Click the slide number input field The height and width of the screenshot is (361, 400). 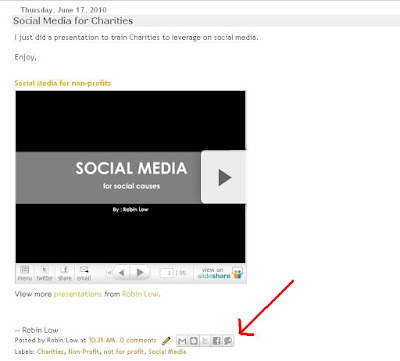pyautogui.click(x=167, y=273)
